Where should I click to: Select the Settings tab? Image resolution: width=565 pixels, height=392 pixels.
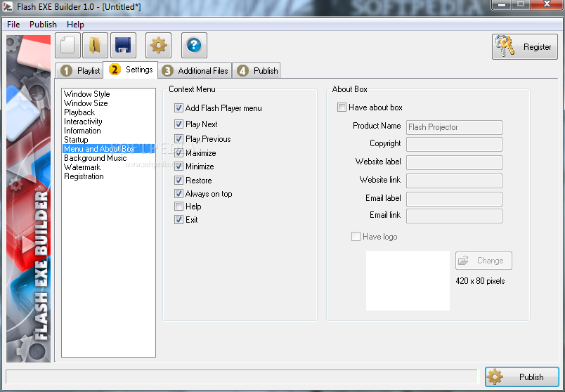tap(131, 70)
